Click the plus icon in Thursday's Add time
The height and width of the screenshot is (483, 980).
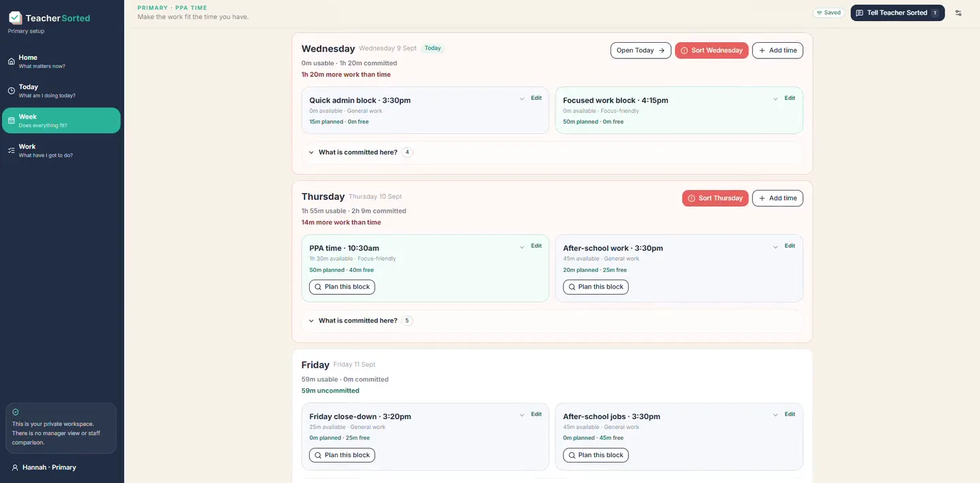click(x=762, y=199)
